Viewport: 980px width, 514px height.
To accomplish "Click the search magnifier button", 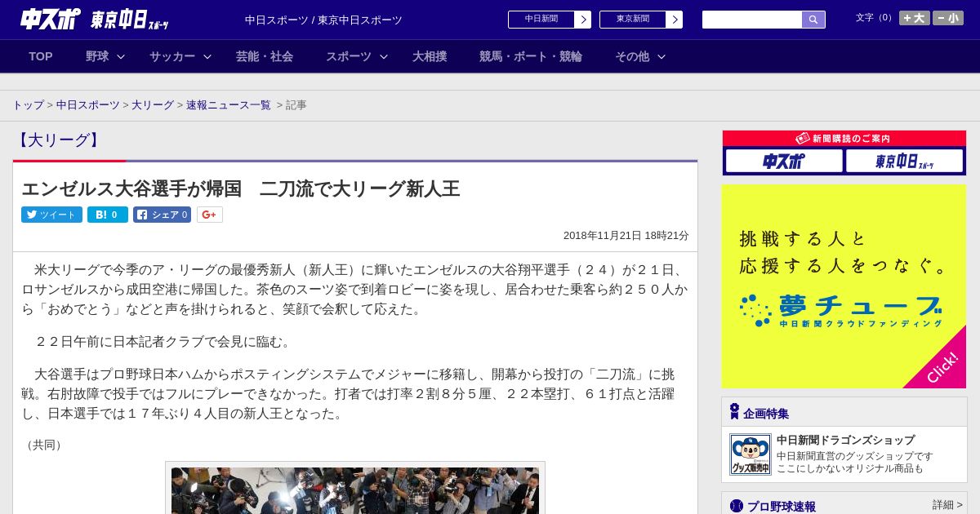I will [x=813, y=20].
